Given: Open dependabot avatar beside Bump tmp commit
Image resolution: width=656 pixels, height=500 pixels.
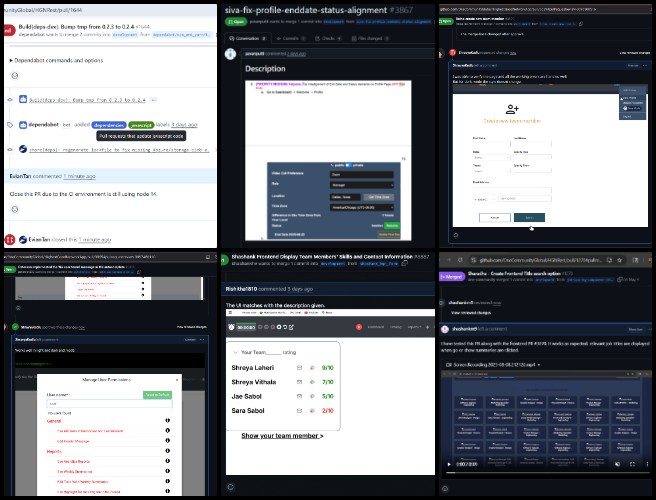Looking at the screenshot, I should pos(23,99).
